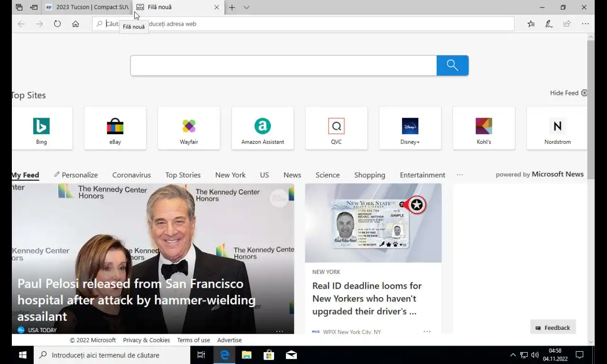Viewport: 607px width, 364px height.
Task: Click the page vertical scrollbar
Action: pos(590,109)
